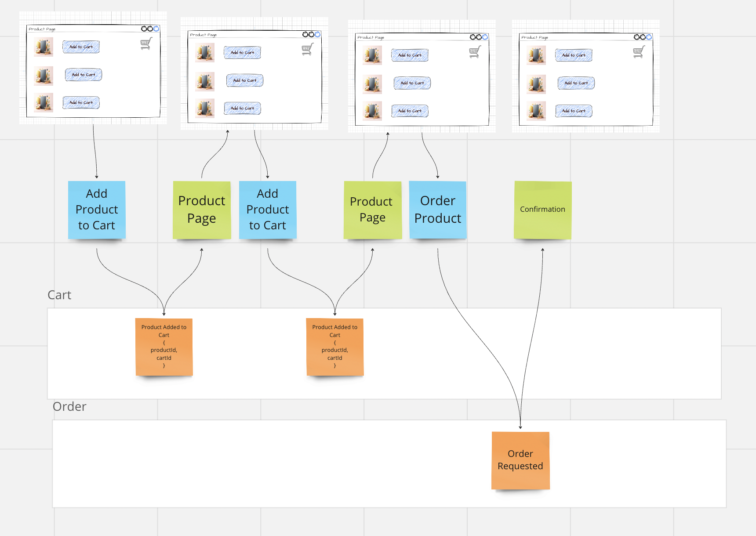
Task: Select the green Confirmation sticky note
Action: (542, 210)
